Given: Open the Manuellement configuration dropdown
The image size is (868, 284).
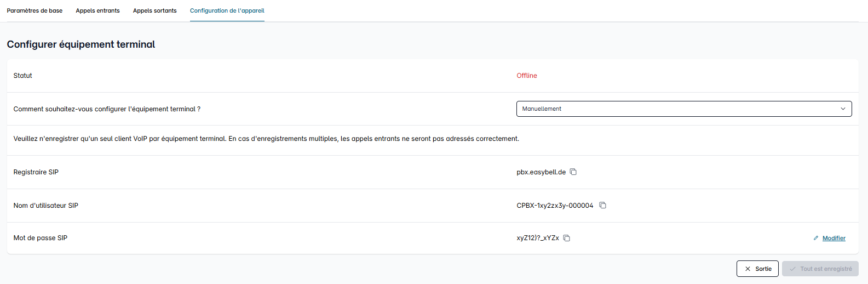Looking at the screenshot, I should coord(684,109).
